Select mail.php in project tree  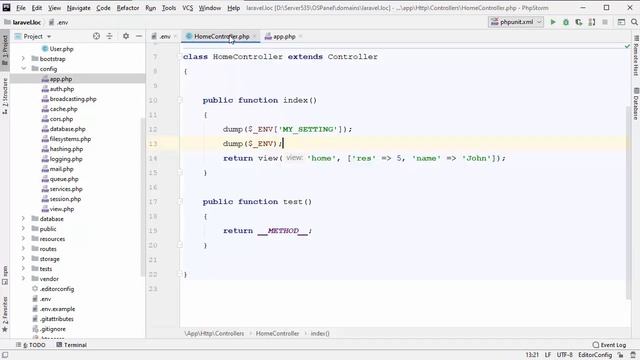pyautogui.click(x=57, y=169)
